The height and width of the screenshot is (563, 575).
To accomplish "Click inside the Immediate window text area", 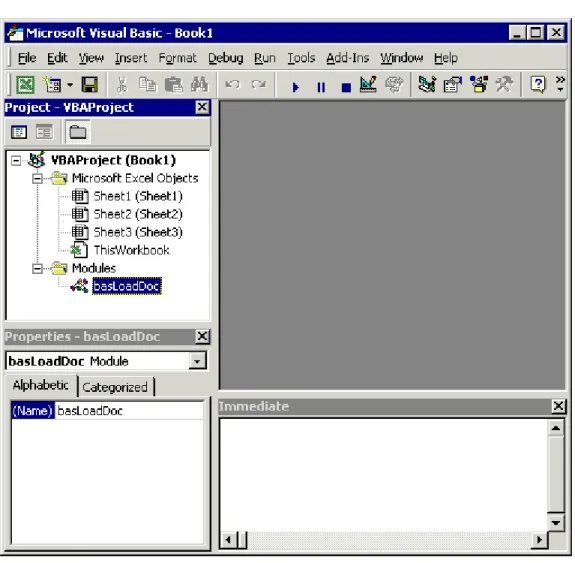I will (x=384, y=475).
